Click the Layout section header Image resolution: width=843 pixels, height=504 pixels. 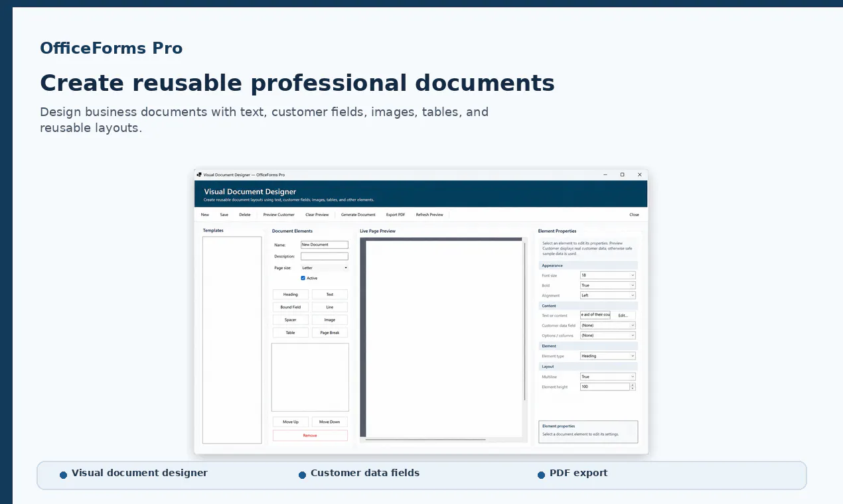coord(589,366)
